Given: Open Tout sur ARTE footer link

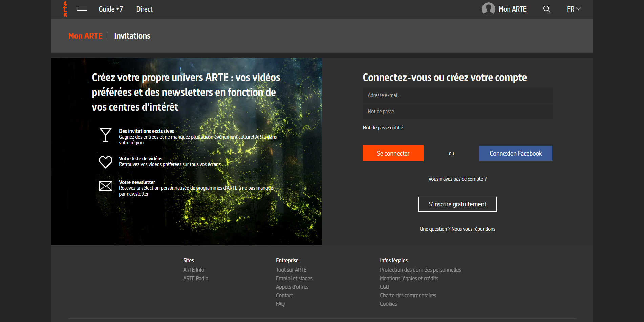Looking at the screenshot, I should coord(291,270).
